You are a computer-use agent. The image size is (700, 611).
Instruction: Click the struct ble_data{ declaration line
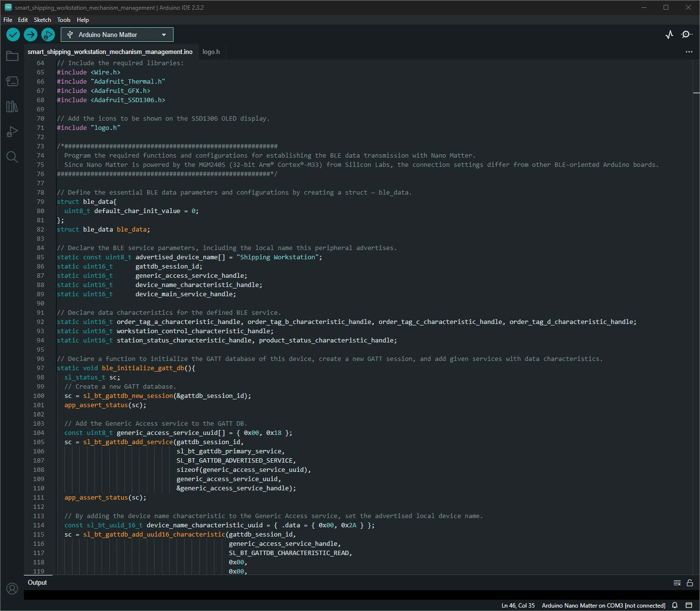pyautogui.click(x=87, y=201)
